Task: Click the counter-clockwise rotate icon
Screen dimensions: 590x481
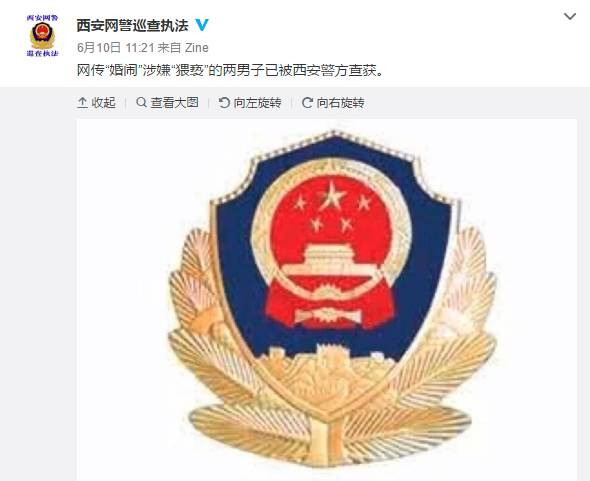Action: [224, 102]
